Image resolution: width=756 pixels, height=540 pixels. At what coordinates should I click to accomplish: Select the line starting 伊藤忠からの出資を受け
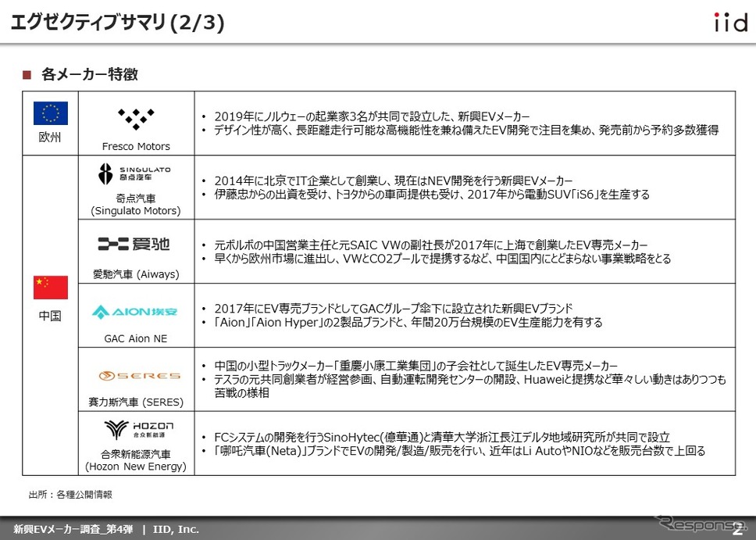(432, 195)
